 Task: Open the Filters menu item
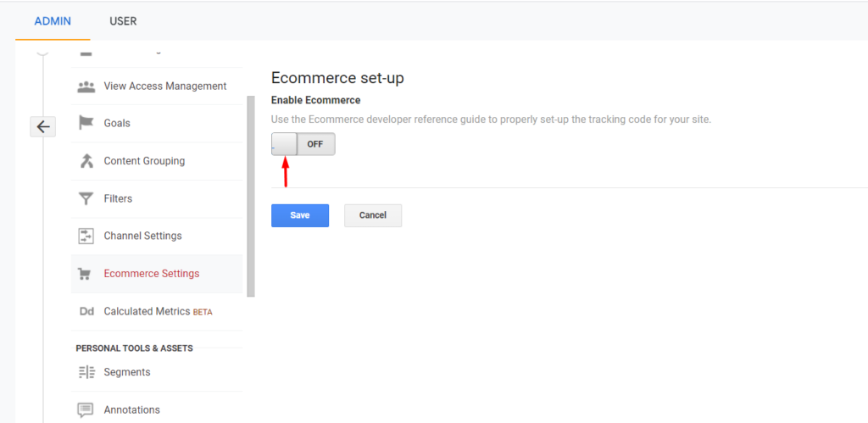pyautogui.click(x=157, y=198)
